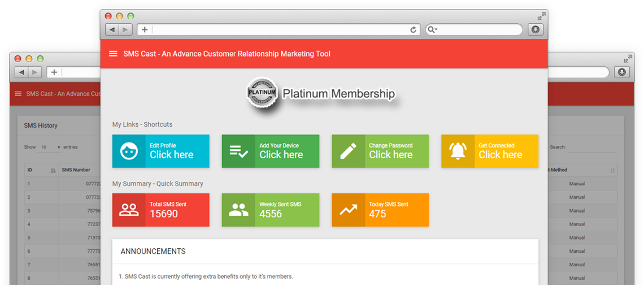The height and width of the screenshot is (285, 644).
Task: Open downloads in the front browser window
Action: pos(536,29)
